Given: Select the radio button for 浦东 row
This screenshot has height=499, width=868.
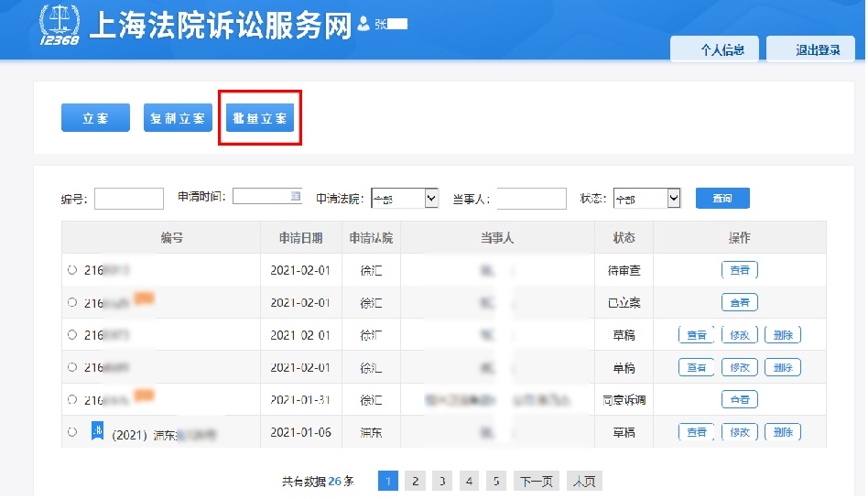Looking at the screenshot, I should pos(72,432).
